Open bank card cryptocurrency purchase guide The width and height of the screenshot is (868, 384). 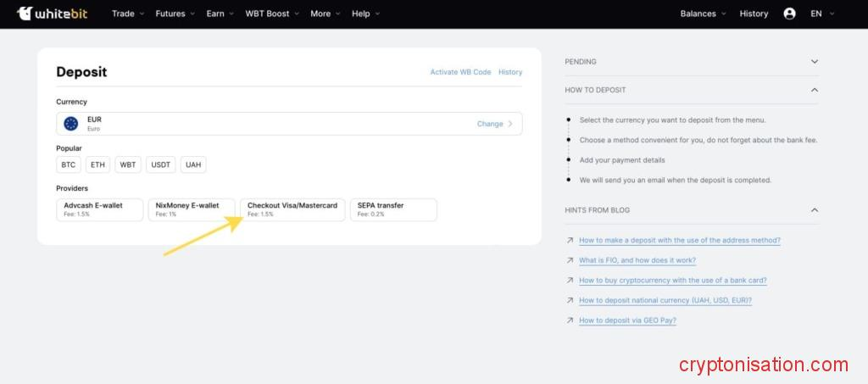[x=672, y=281]
